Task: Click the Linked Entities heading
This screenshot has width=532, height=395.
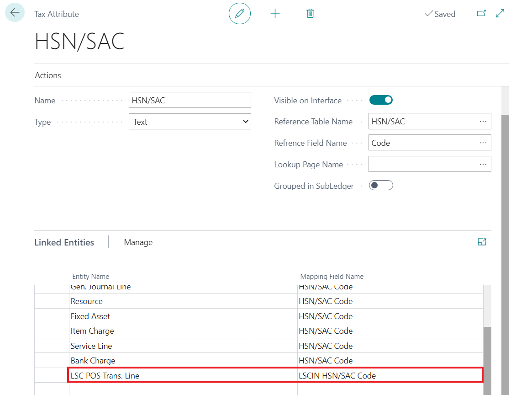Action: [64, 242]
